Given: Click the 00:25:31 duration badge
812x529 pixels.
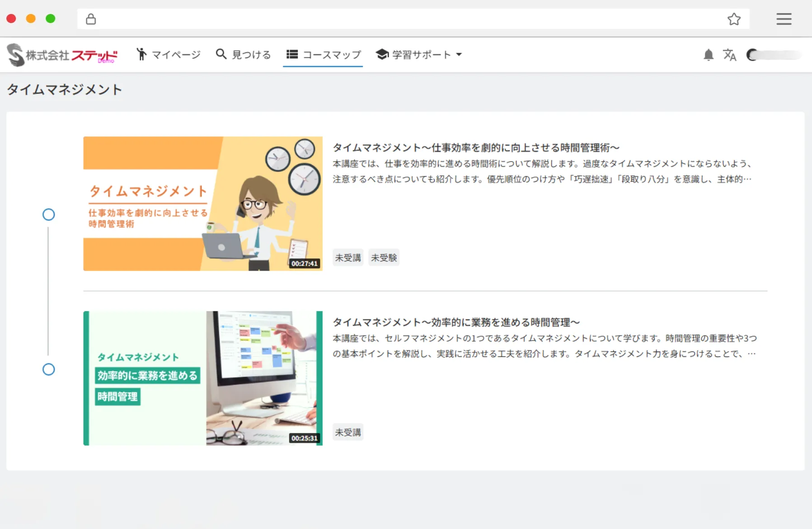Looking at the screenshot, I should click(x=305, y=438).
